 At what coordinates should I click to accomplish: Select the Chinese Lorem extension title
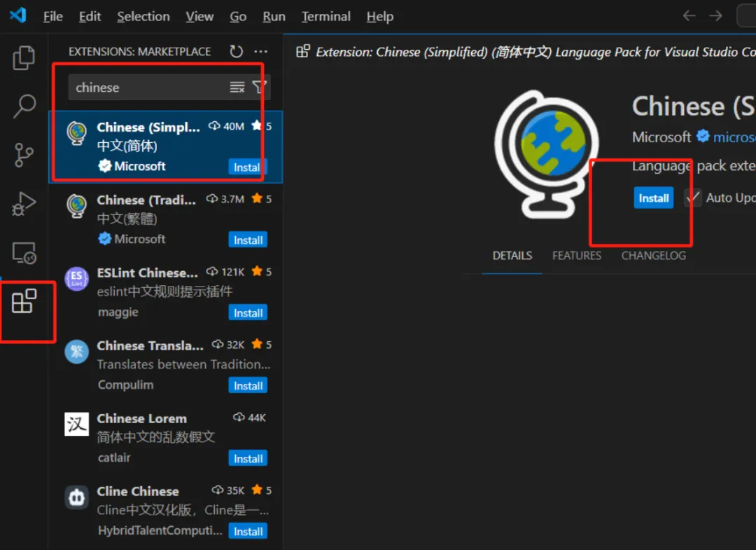pos(141,418)
